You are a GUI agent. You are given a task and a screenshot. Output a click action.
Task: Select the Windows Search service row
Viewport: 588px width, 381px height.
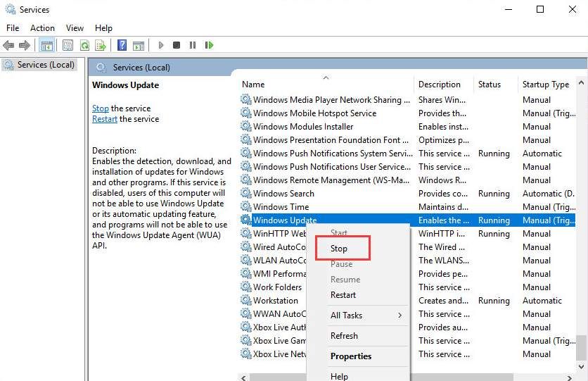click(x=283, y=194)
